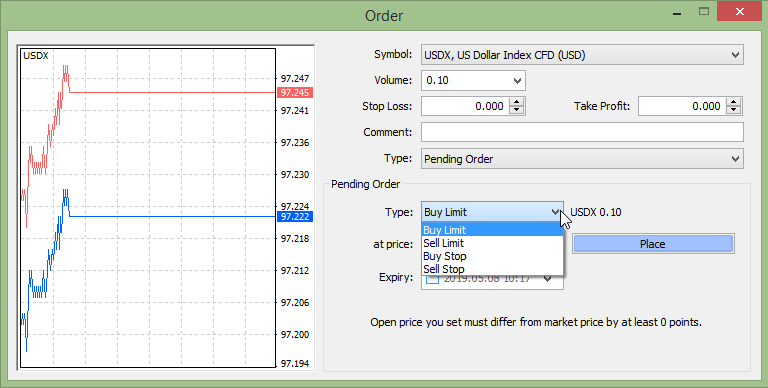Click the USDX chart label
The width and height of the screenshot is (768, 388).
[36, 56]
